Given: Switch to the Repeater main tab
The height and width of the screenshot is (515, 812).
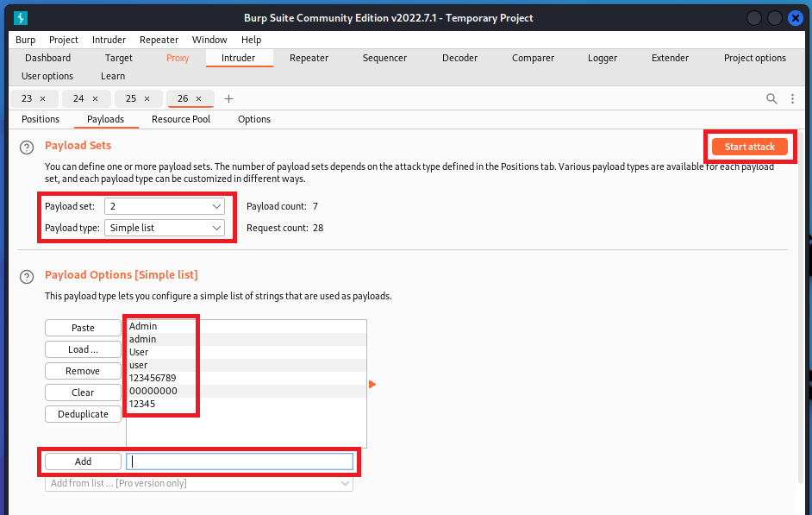Looking at the screenshot, I should pos(309,58).
